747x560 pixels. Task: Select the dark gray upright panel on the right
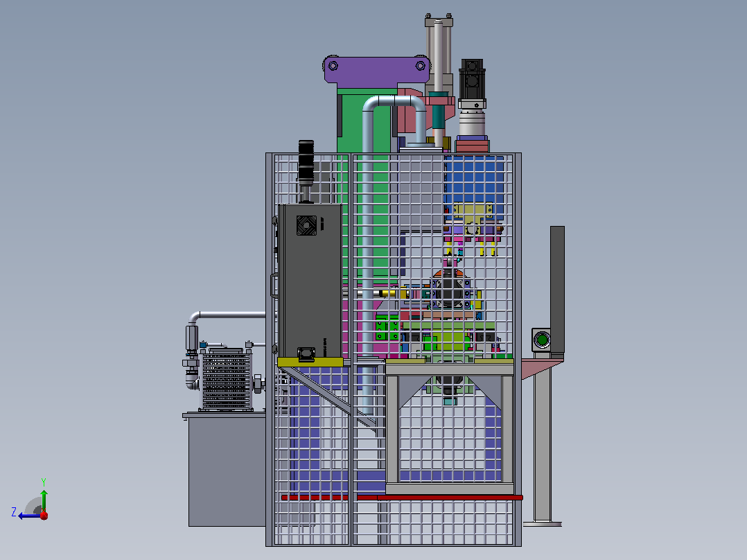[x=557, y=290]
